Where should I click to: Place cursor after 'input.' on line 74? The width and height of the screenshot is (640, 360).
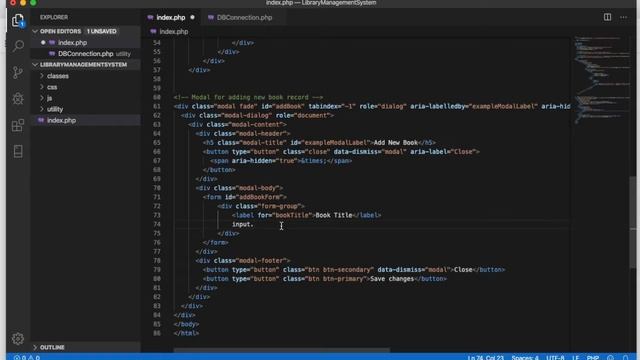254,224
